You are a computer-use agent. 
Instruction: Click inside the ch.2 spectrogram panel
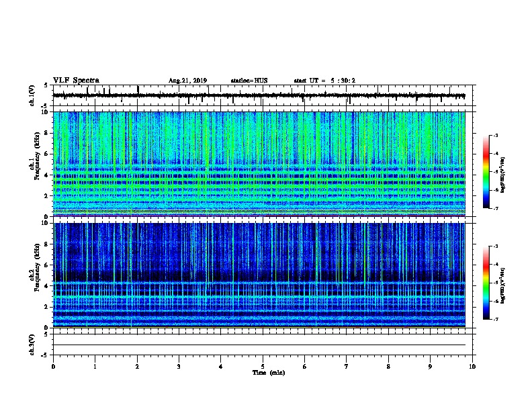coord(259,275)
